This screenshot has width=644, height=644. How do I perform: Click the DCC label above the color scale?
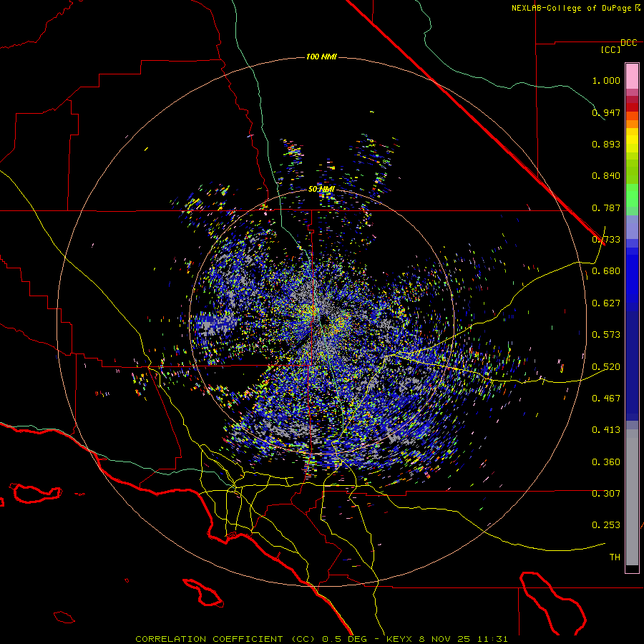[x=628, y=43]
